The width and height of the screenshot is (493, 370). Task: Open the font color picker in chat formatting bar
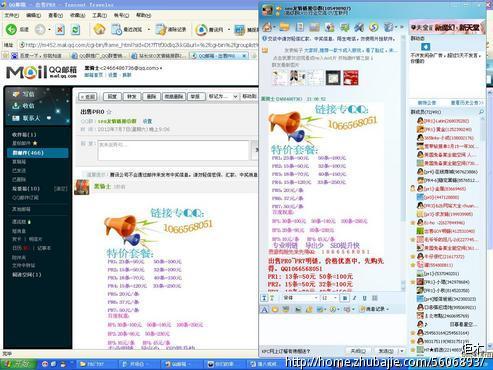(375, 298)
